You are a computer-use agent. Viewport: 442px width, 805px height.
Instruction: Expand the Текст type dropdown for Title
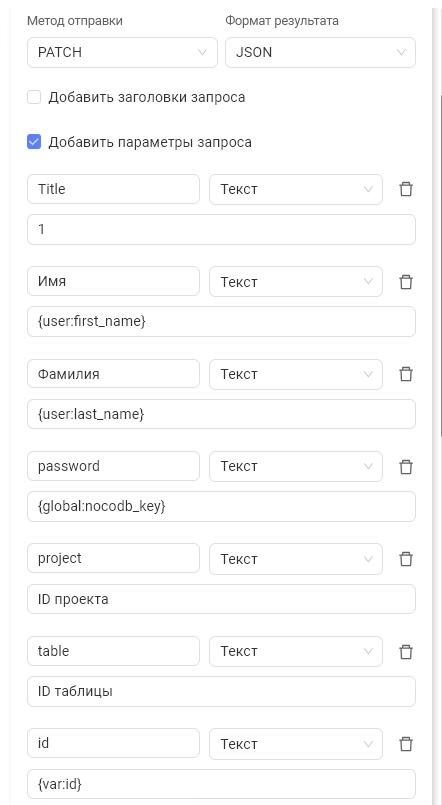point(296,189)
